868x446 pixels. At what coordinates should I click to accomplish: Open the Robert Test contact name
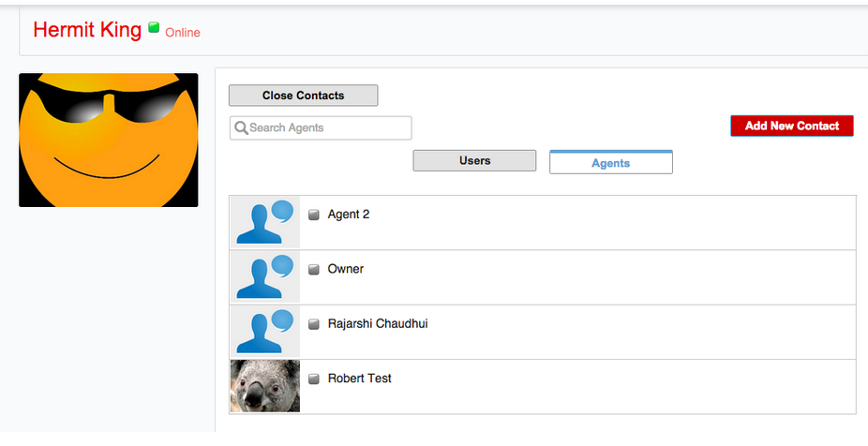coord(360,379)
